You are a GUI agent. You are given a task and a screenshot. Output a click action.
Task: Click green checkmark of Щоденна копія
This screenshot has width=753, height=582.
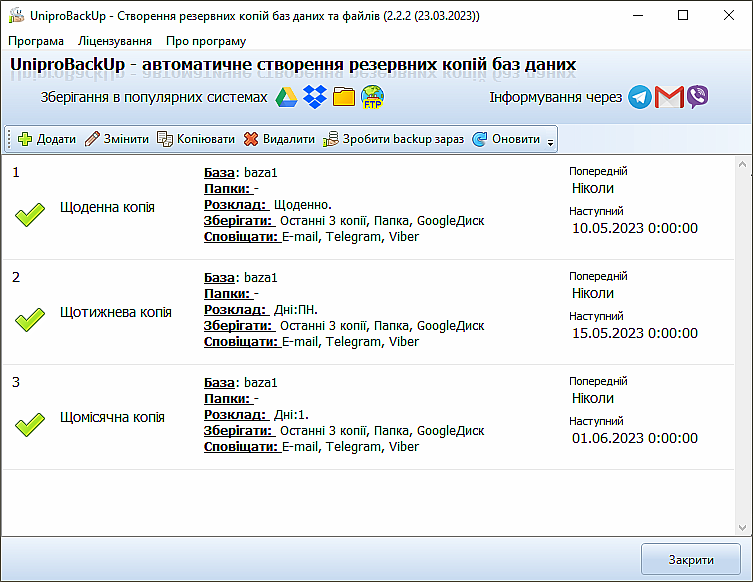coord(30,214)
